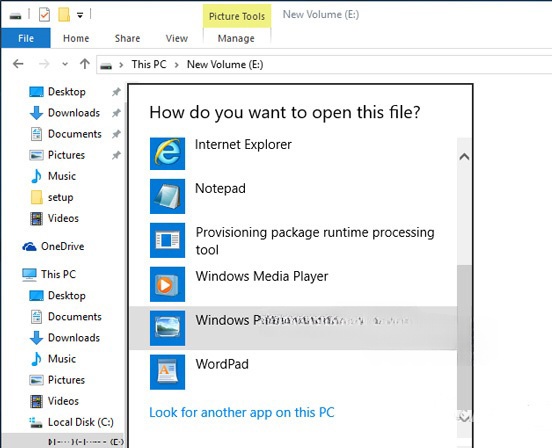This screenshot has width=552, height=448.
Task: Open Downloads in Quick access
Action: click(65, 113)
